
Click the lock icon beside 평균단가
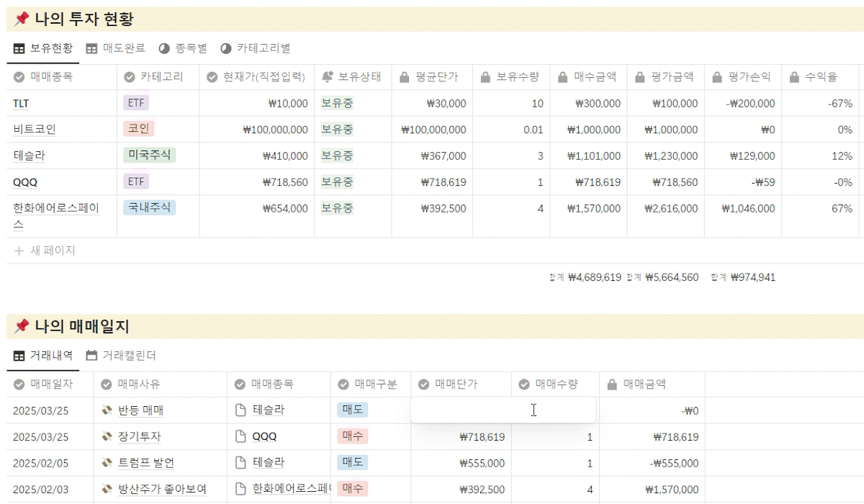404,76
